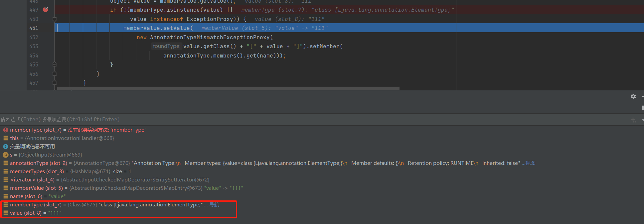Open the expression history dropdown arrow
The height and width of the screenshot is (224, 644).
point(642,120)
